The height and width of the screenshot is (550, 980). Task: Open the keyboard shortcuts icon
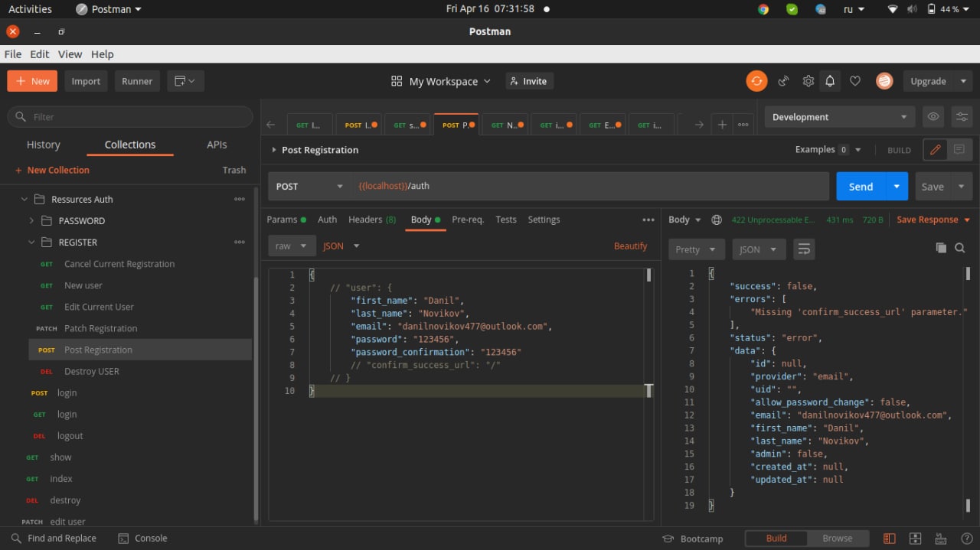[x=940, y=539]
